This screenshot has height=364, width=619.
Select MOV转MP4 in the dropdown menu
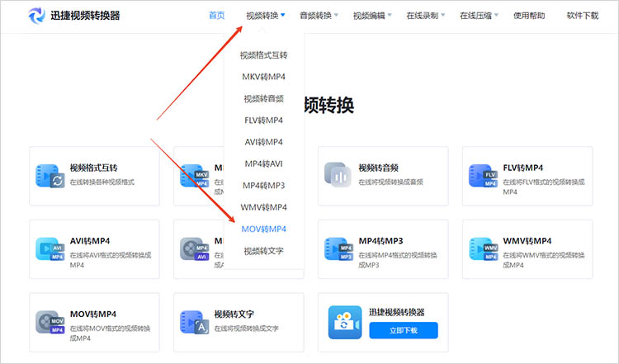[x=264, y=229]
